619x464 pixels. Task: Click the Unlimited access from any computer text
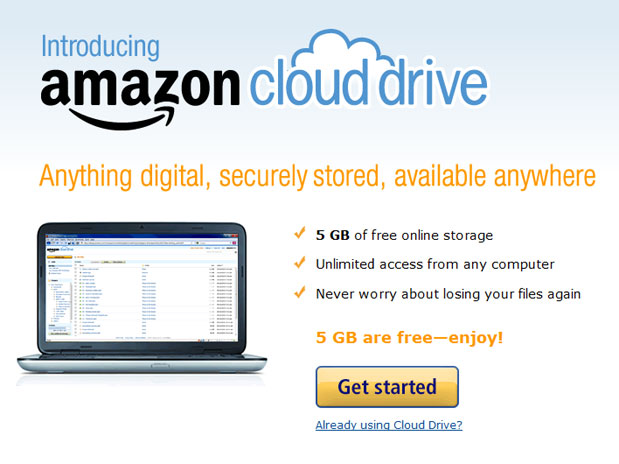click(435, 264)
